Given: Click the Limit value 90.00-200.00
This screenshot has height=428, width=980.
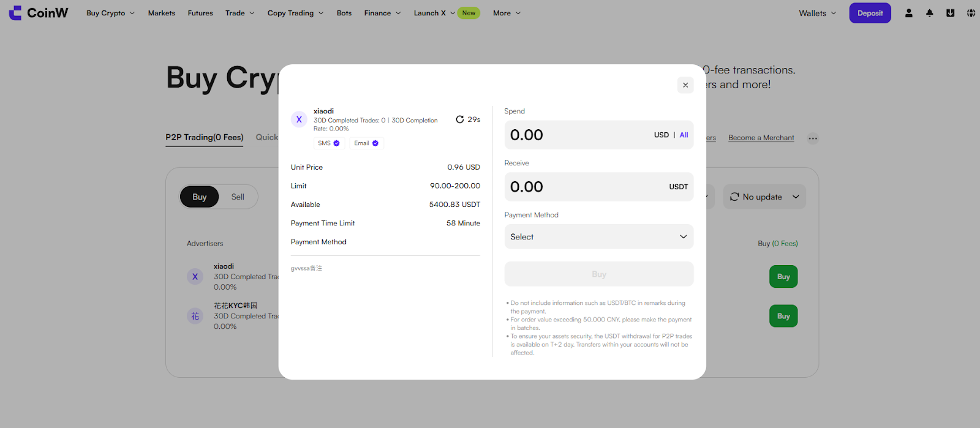Looking at the screenshot, I should point(455,186).
